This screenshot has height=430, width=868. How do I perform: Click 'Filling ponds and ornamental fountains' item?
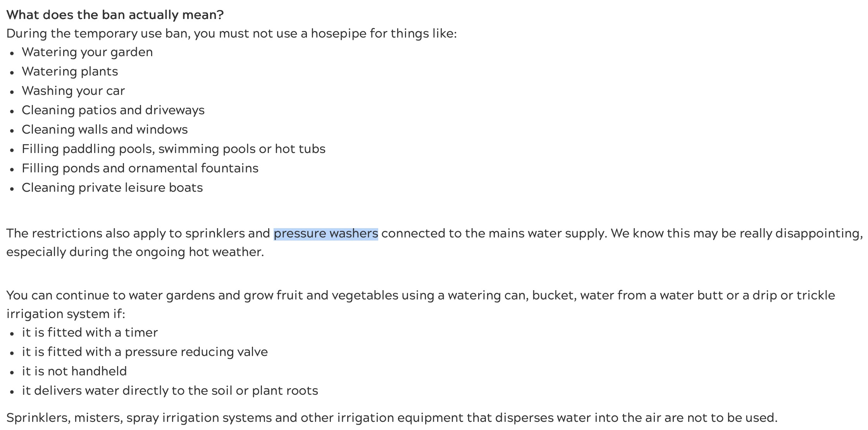coord(140,168)
